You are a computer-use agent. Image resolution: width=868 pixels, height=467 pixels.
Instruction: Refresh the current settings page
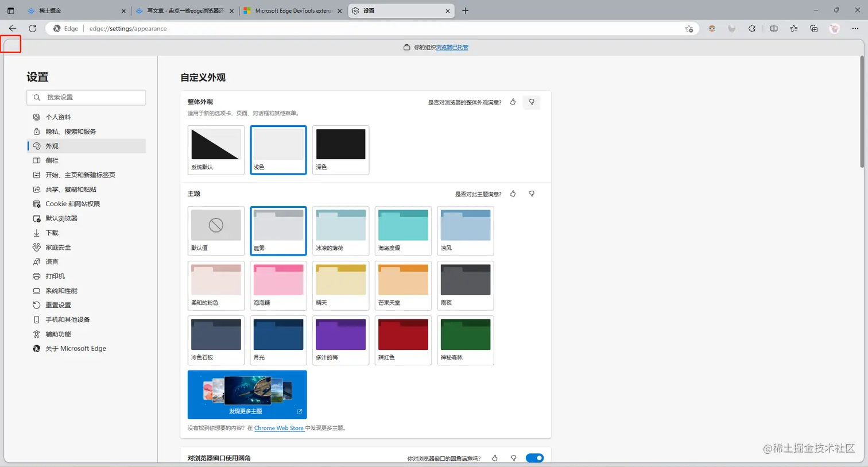pos(33,28)
